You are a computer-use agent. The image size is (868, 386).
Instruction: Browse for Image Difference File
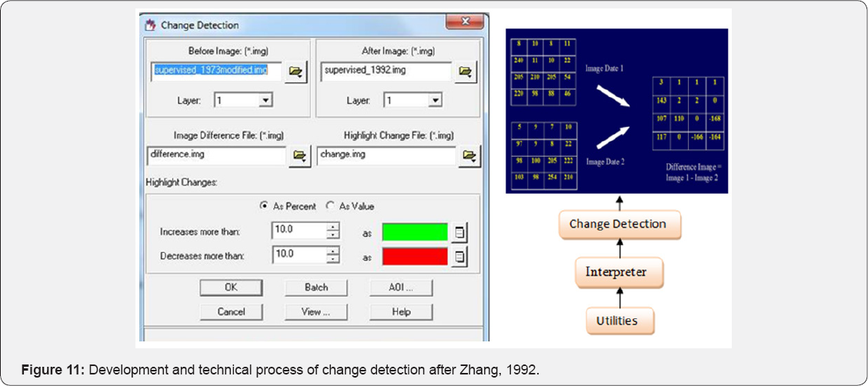(x=299, y=156)
